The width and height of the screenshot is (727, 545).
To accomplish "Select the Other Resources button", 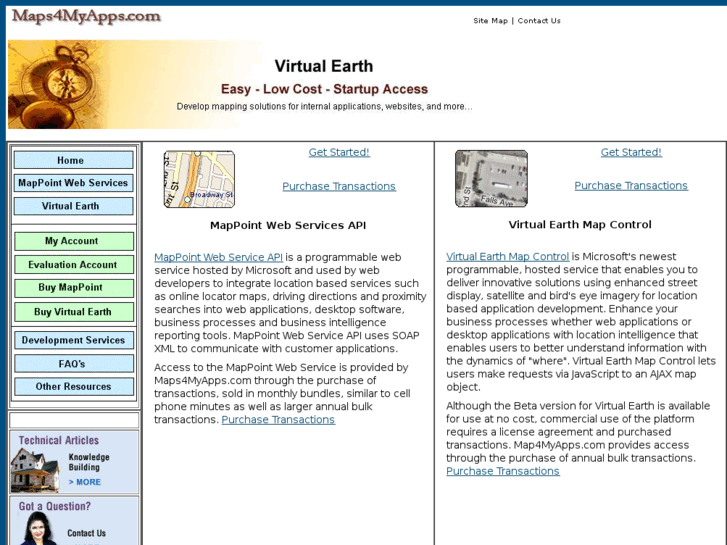I will coord(74,386).
